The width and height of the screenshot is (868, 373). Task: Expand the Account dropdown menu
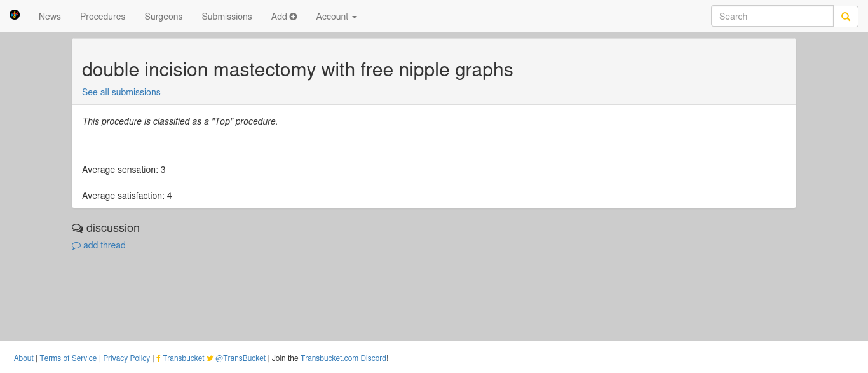click(336, 17)
